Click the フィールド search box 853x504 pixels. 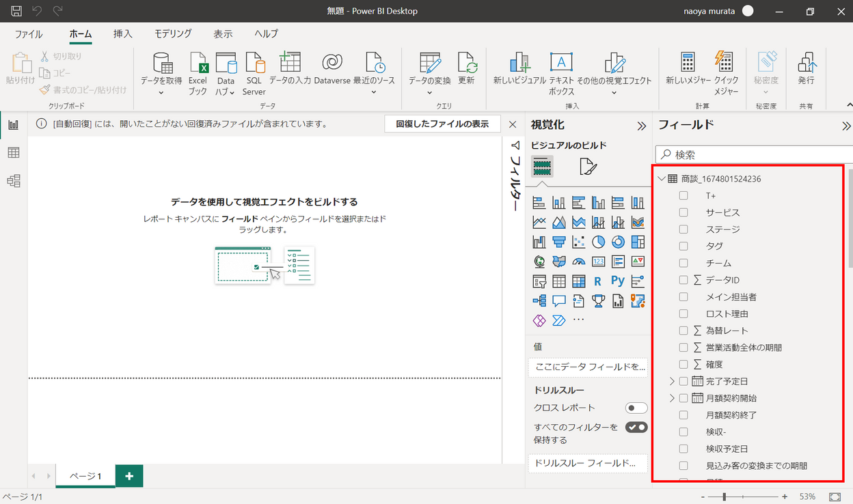point(753,154)
